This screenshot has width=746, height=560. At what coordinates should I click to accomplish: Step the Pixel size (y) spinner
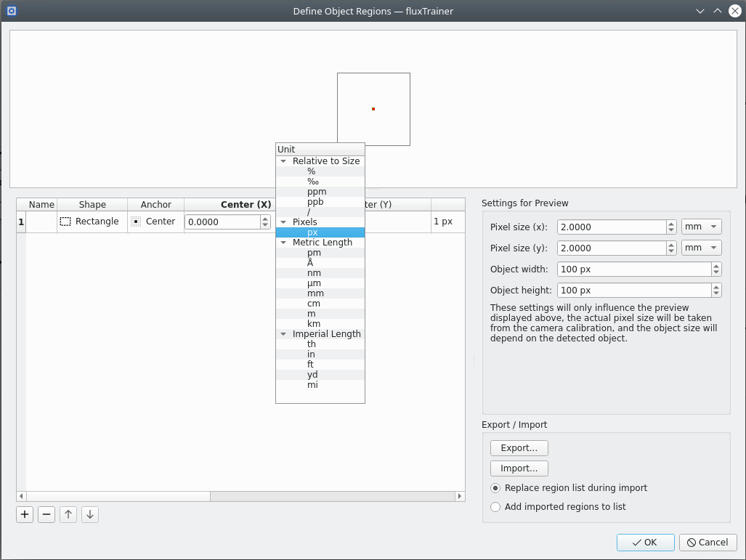671,248
